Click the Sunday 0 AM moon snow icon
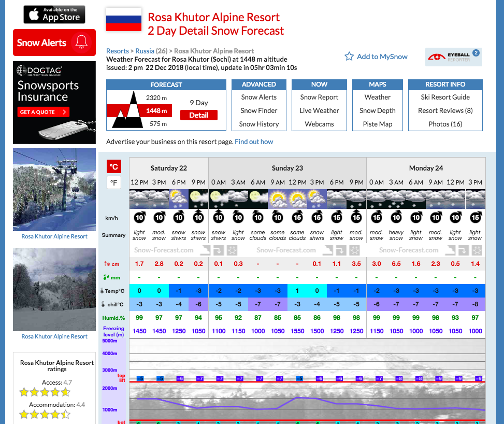Viewport: 504px width, 424px height. pos(219,199)
